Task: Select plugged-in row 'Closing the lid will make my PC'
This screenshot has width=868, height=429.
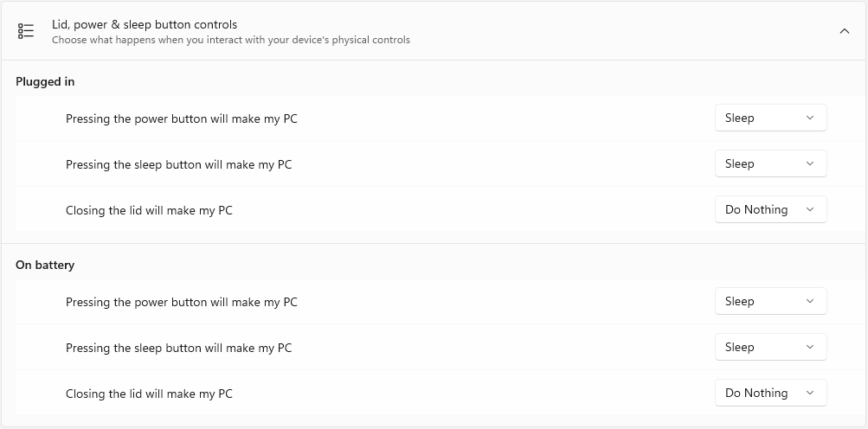Action: coord(440,210)
